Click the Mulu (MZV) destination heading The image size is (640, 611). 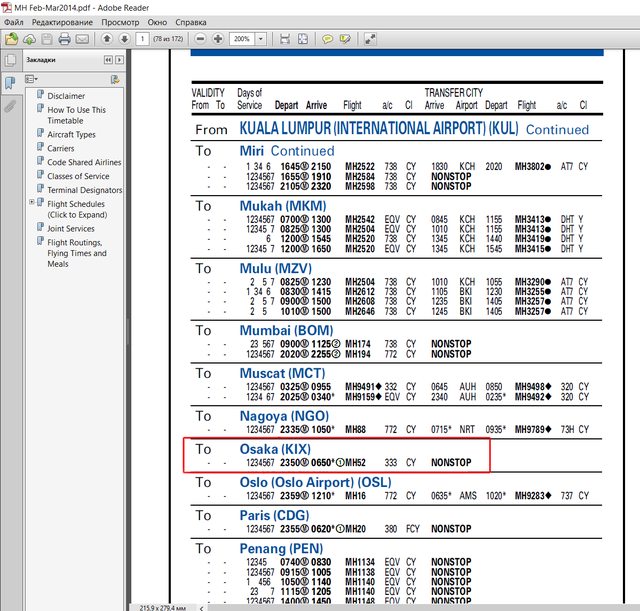[276, 268]
